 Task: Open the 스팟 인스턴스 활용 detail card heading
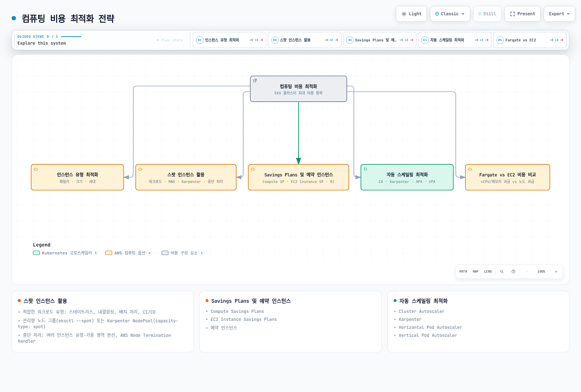(x=45, y=301)
